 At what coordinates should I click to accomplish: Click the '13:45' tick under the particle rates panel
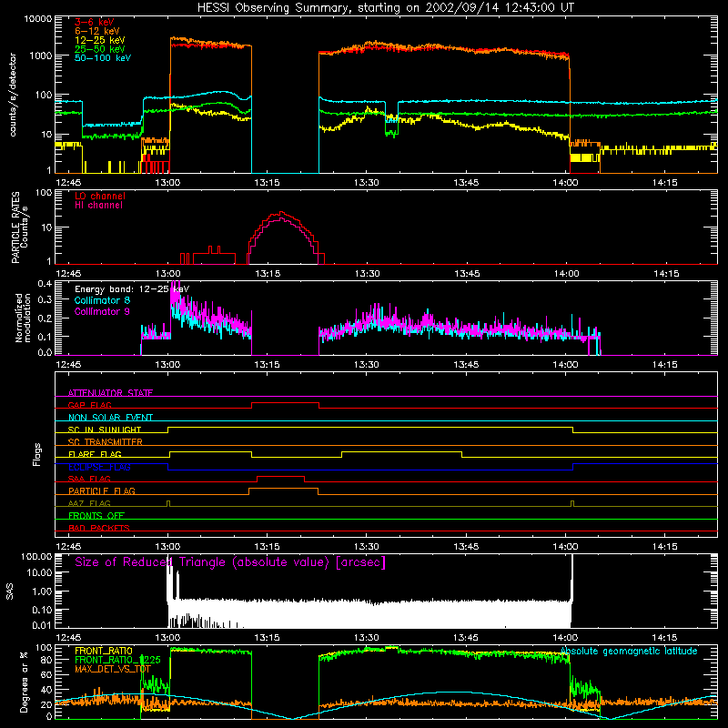point(466,274)
